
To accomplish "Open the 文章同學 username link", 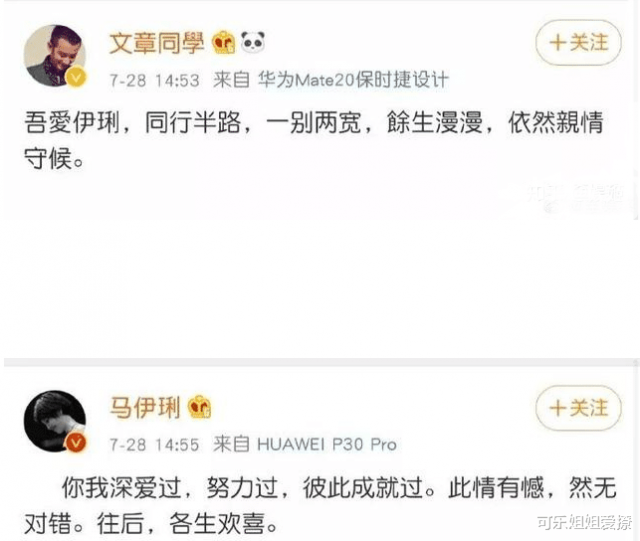I will pos(157,43).
